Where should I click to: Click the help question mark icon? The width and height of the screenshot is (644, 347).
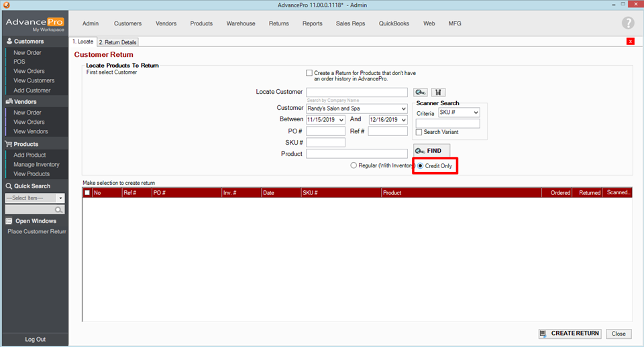pyautogui.click(x=627, y=23)
